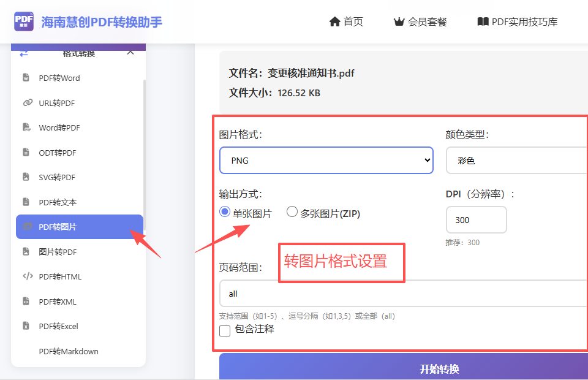This screenshot has height=380, width=588.
Task: Click the sidebar vertical scrollbar
Action: pos(145,154)
